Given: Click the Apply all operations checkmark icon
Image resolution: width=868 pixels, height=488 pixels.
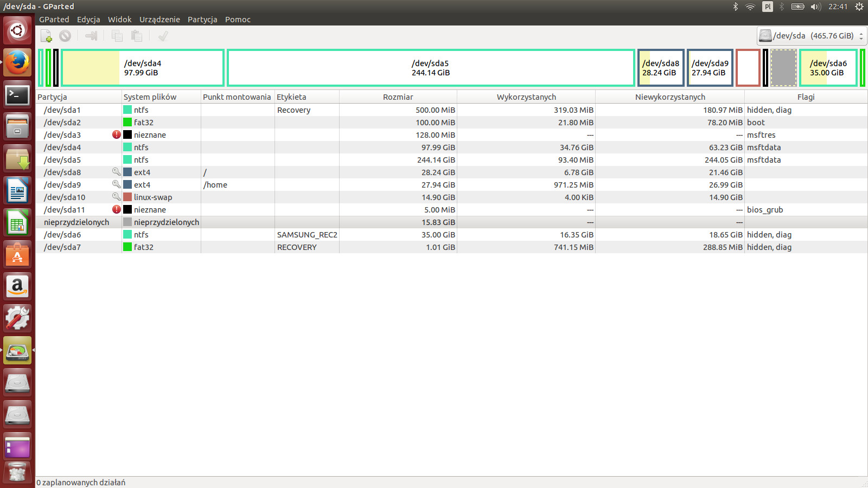Looking at the screenshot, I should pyautogui.click(x=163, y=36).
